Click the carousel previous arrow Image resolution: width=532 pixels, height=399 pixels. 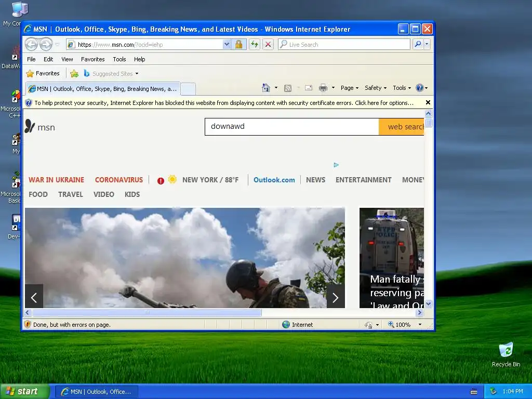(x=34, y=297)
